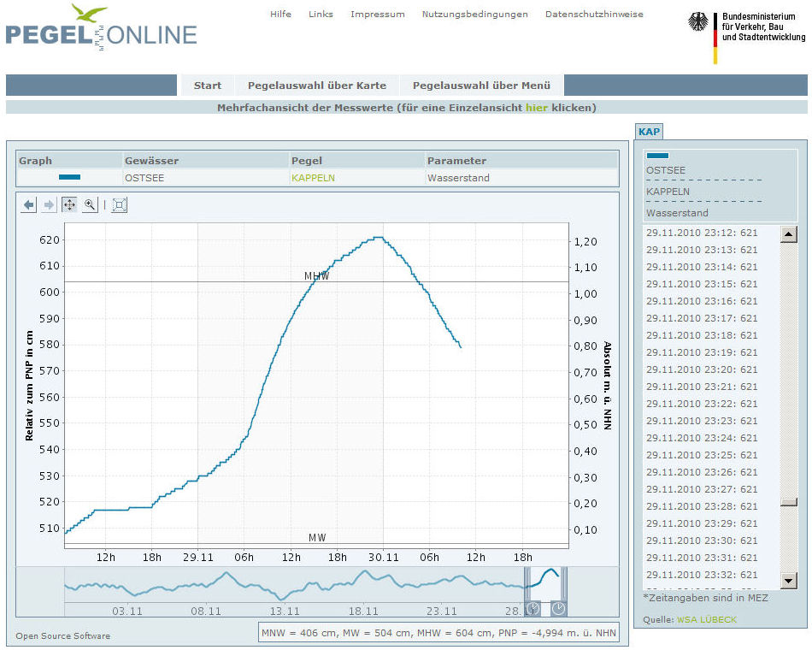Open the Impressum link
812x650 pixels.
click(x=377, y=15)
